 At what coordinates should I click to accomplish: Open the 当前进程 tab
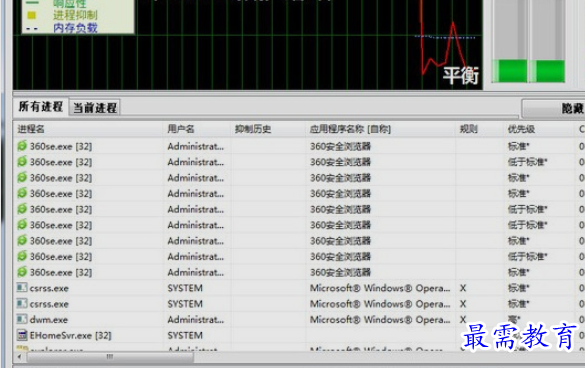click(x=95, y=108)
